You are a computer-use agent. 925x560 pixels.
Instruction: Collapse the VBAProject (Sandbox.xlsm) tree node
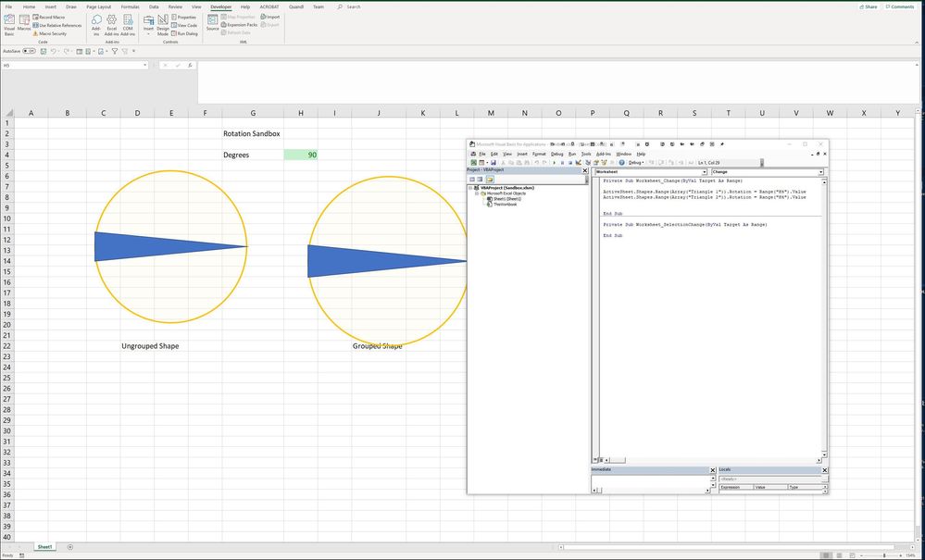[470, 188]
